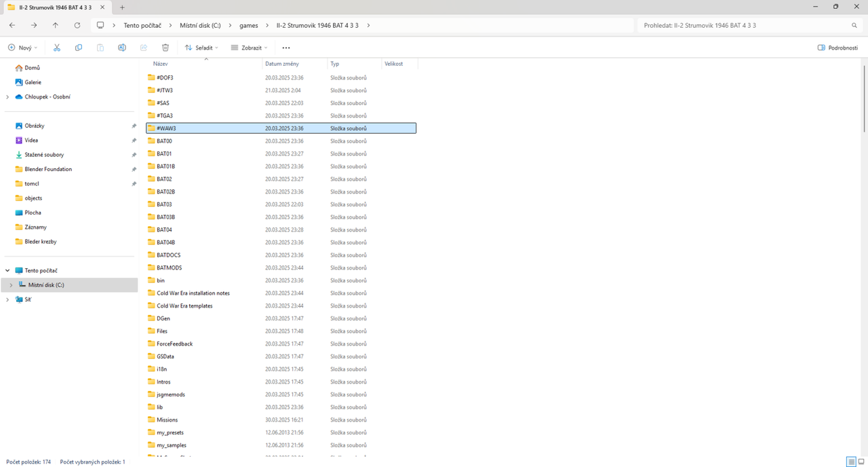The width and height of the screenshot is (868, 467).
Task: Select the Il-2 Strumovik window tab
Action: [56, 7]
